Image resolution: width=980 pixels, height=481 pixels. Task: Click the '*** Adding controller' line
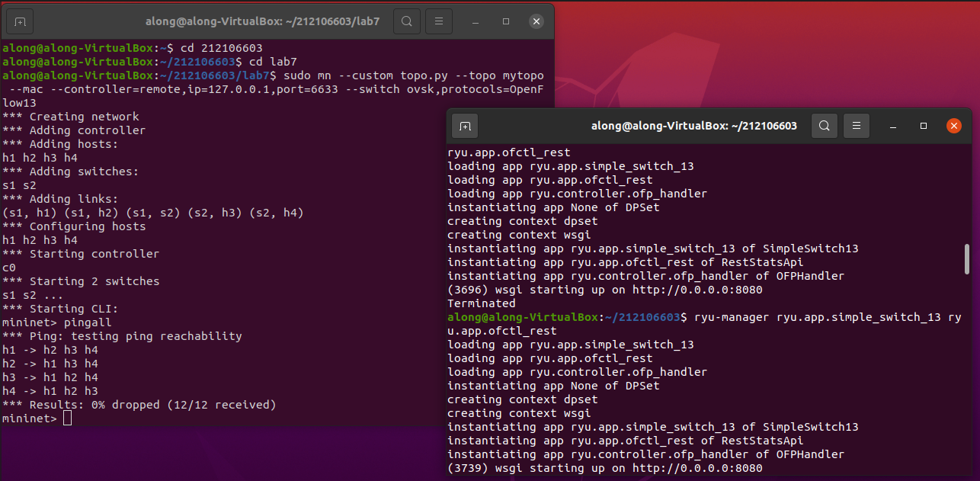(x=74, y=130)
